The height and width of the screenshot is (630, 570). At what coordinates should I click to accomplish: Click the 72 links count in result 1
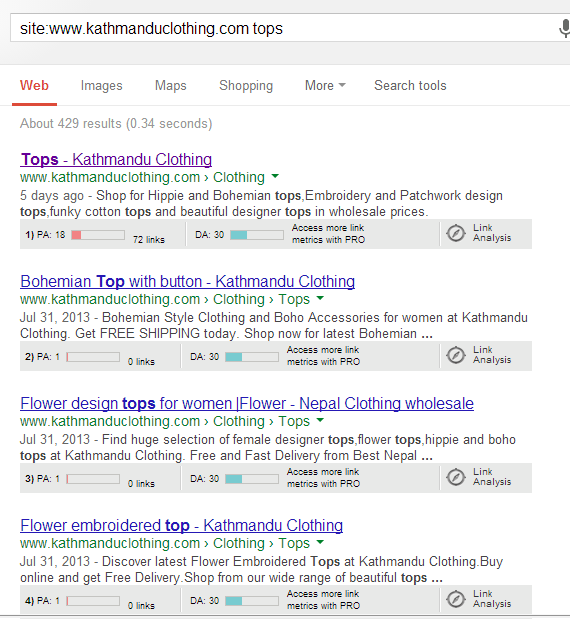coord(149,240)
